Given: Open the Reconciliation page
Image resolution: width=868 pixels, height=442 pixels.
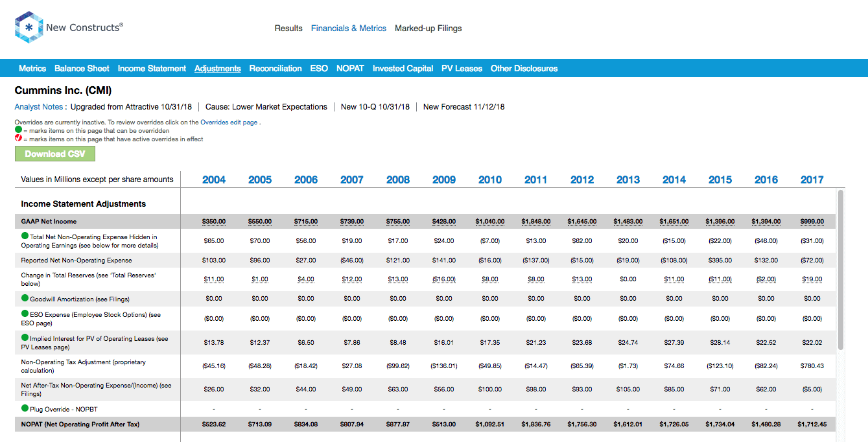Looking at the screenshot, I should pos(276,69).
